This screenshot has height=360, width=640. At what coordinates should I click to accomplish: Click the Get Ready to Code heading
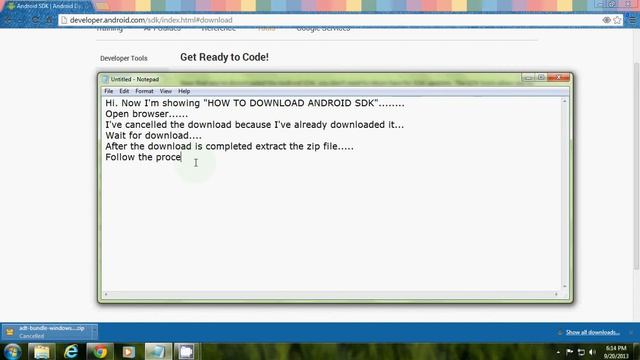tap(224, 57)
